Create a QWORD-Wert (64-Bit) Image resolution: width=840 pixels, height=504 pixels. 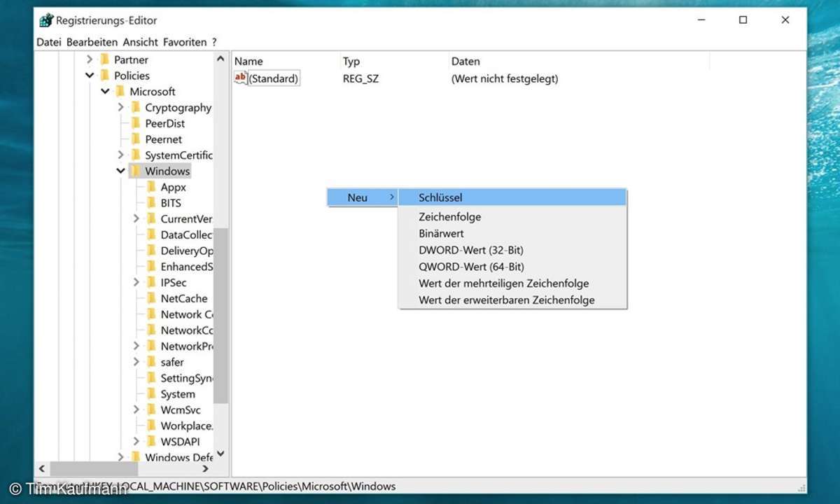[x=512, y=267]
